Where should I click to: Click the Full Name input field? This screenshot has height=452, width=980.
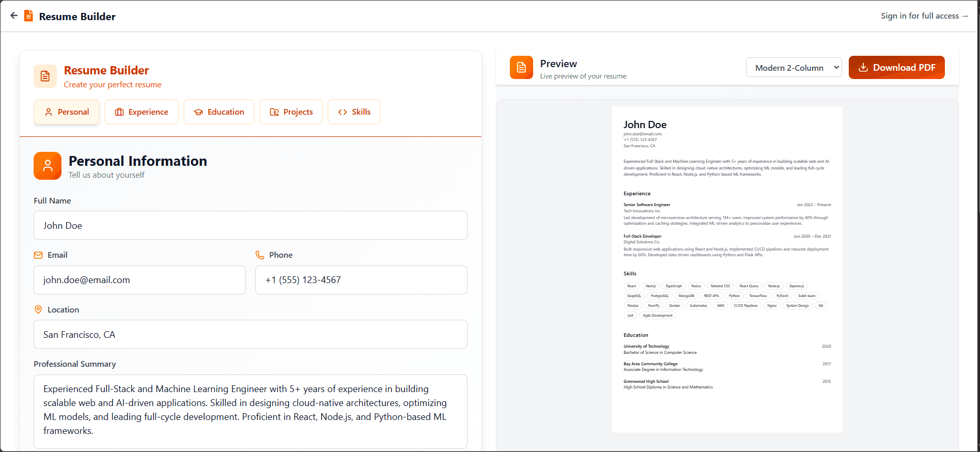click(251, 225)
